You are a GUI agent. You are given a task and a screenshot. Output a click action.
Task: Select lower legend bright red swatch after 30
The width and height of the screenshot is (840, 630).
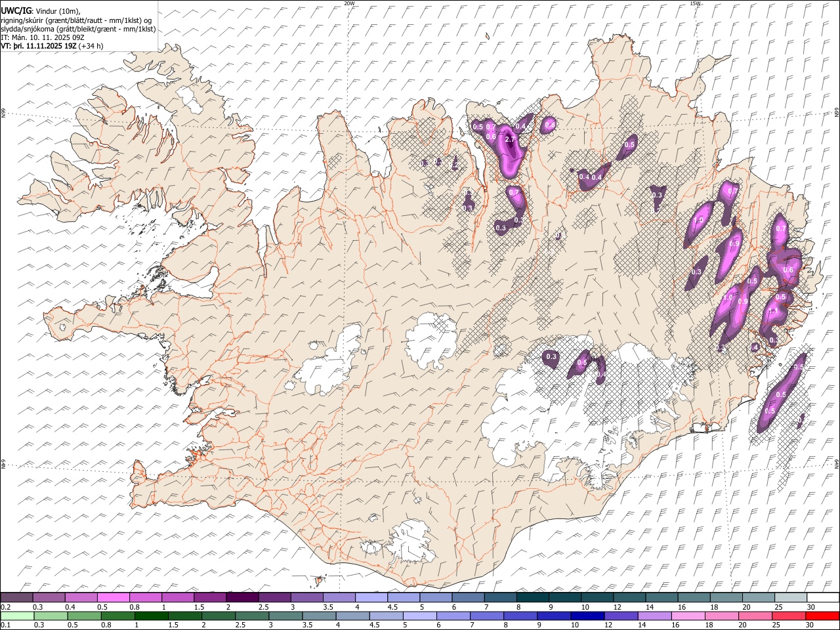pos(822,616)
